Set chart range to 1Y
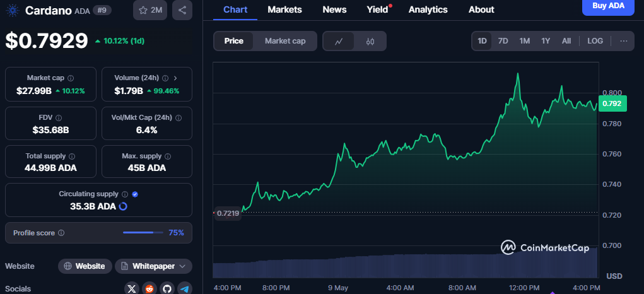The width and height of the screenshot is (644, 294). pyautogui.click(x=546, y=41)
